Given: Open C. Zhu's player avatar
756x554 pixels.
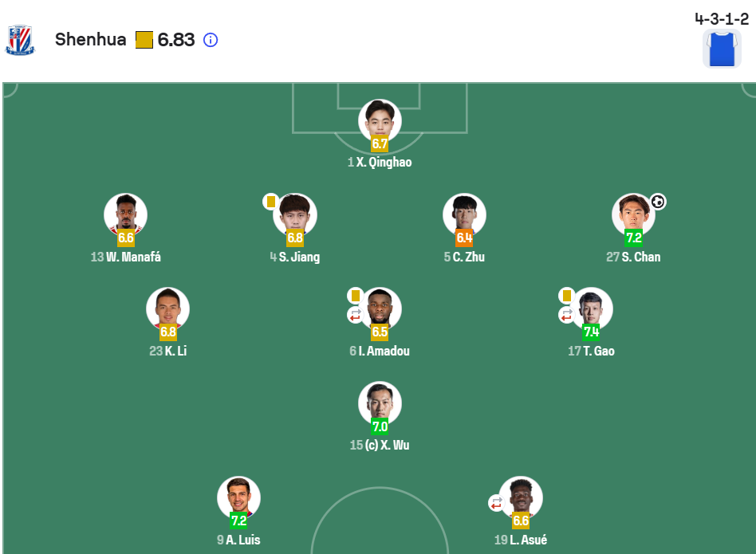Looking at the screenshot, I should 464,214.
